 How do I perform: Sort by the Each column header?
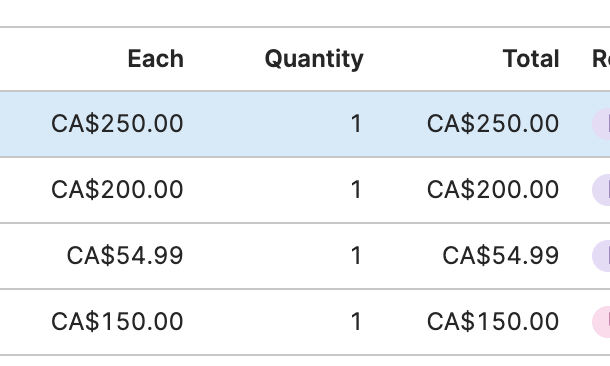[x=156, y=59]
